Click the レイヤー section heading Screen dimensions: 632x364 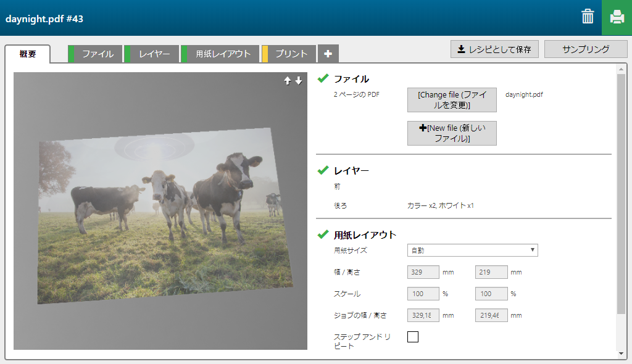coord(351,171)
